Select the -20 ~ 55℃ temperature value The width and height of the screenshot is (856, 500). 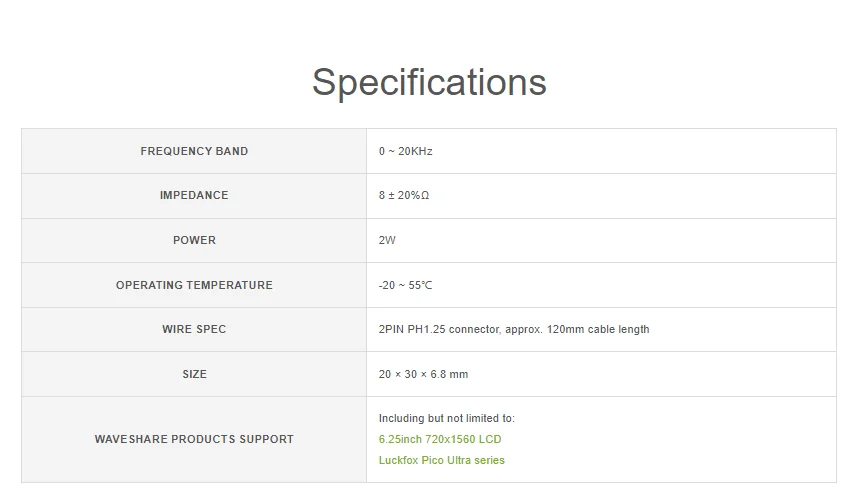pos(405,285)
